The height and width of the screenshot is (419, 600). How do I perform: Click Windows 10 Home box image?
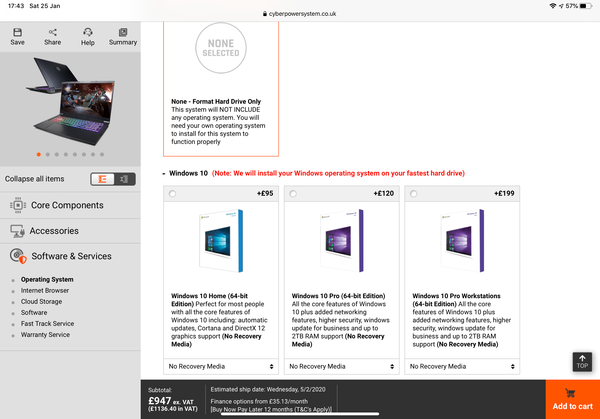[x=221, y=241]
